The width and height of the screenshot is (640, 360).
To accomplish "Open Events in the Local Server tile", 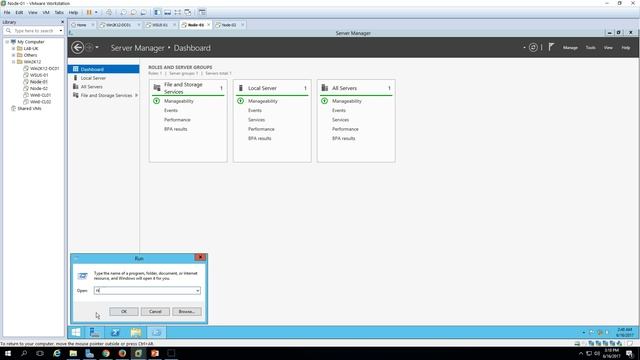I will tap(255, 110).
